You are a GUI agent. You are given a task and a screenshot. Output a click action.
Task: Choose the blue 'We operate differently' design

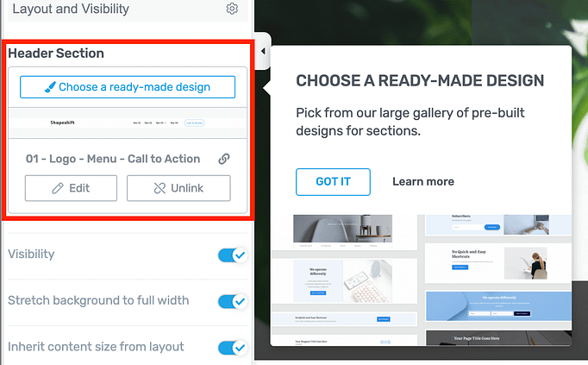click(498, 306)
